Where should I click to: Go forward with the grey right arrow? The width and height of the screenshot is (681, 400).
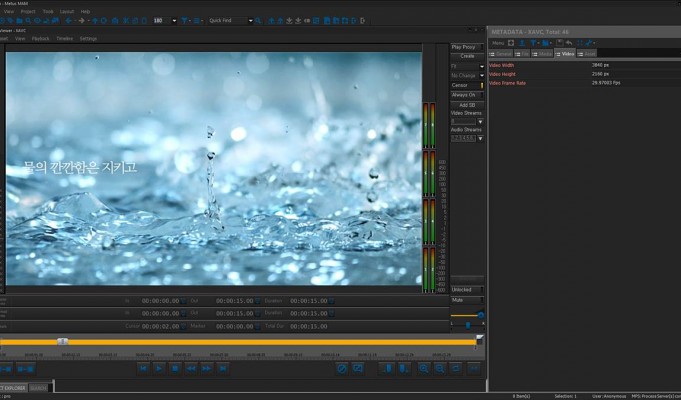click(82, 20)
